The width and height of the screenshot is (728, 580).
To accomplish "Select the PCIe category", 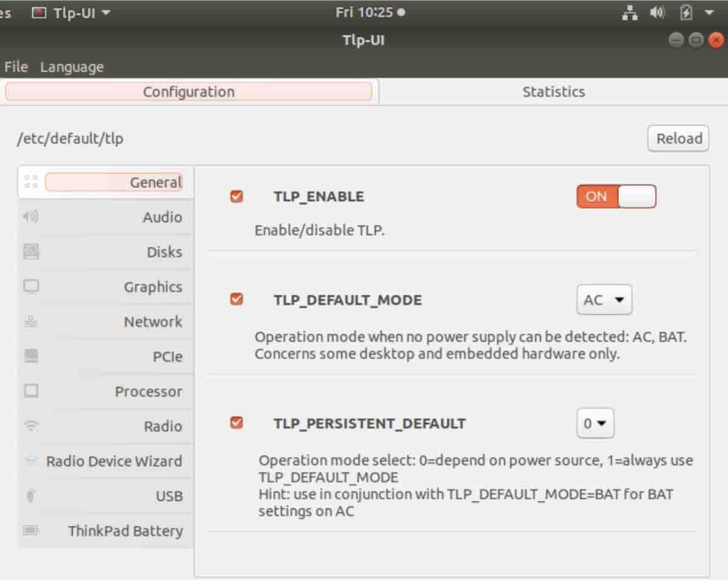I will pyautogui.click(x=106, y=356).
